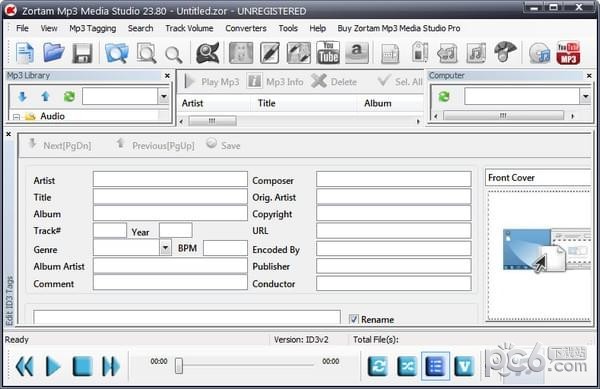Screen dimensions: 600x389
Task: Open the File menu
Action: pos(22,28)
